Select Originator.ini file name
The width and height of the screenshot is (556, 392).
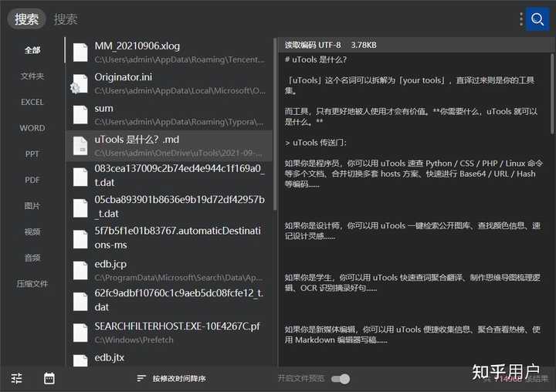(x=124, y=77)
